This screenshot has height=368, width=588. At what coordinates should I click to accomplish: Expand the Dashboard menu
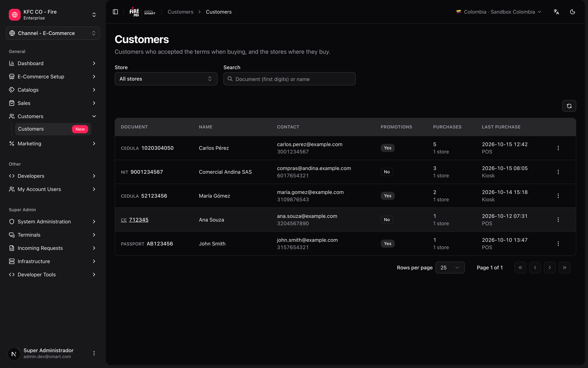click(x=53, y=63)
